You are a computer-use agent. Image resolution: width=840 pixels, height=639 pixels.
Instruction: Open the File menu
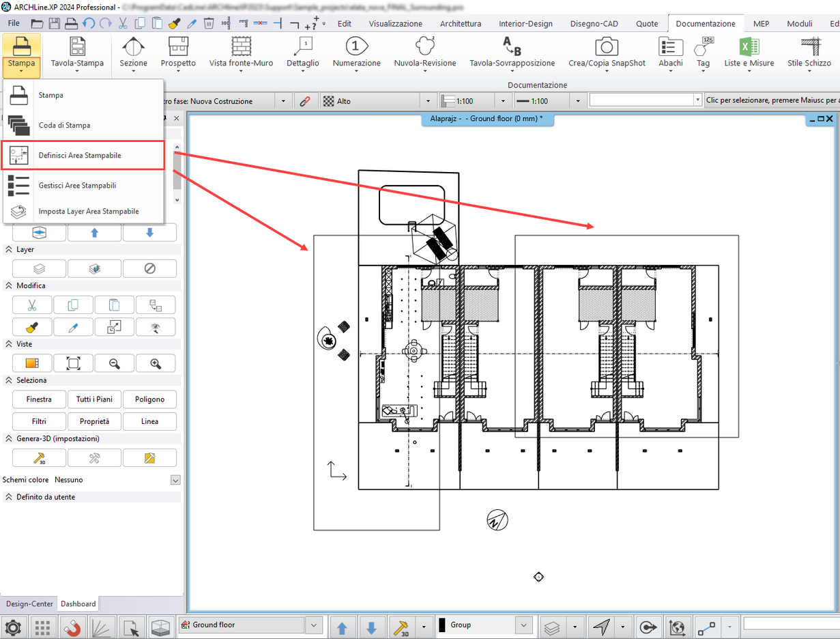pos(14,23)
